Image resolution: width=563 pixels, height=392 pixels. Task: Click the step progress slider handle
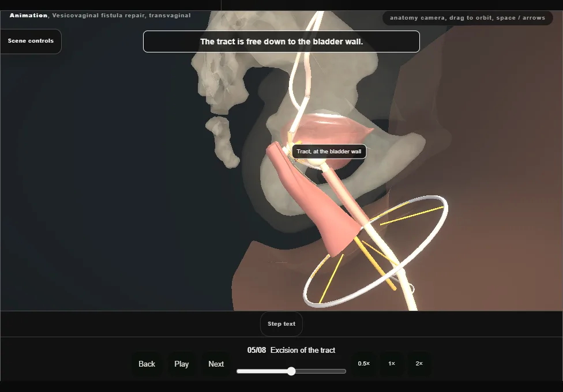pyautogui.click(x=291, y=371)
